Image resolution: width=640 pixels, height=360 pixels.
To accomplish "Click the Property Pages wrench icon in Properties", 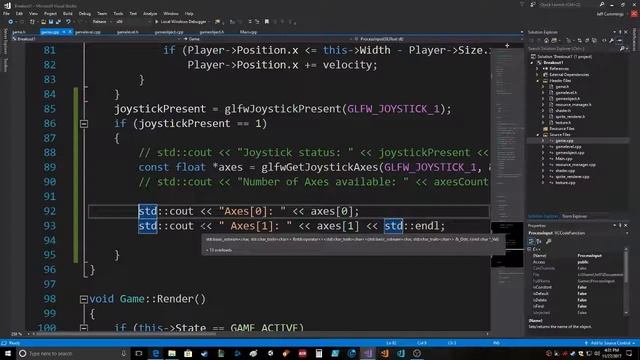I will click(x=549, y=242).
